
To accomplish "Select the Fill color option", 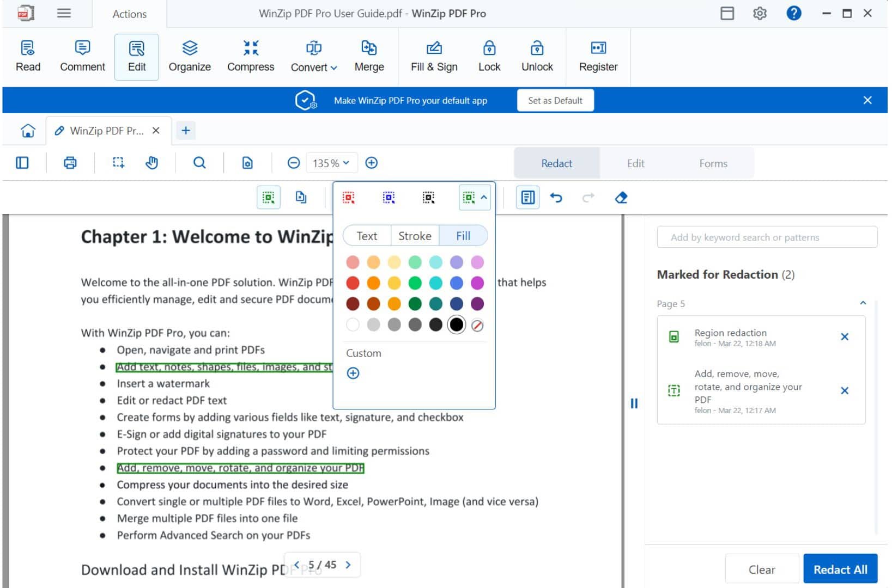I will click(463, 236).
